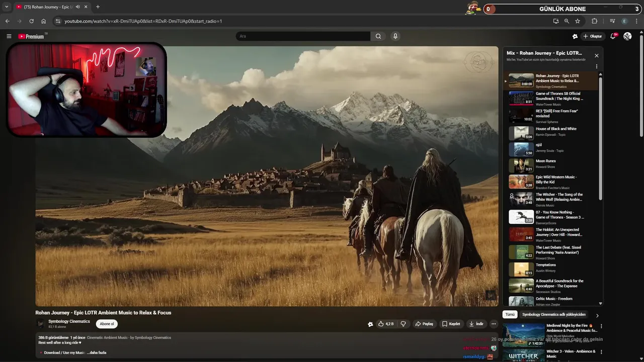644x362 pixels.
Task: Play 07 You Know Nothing track
Action: click(x=552, y=217)
